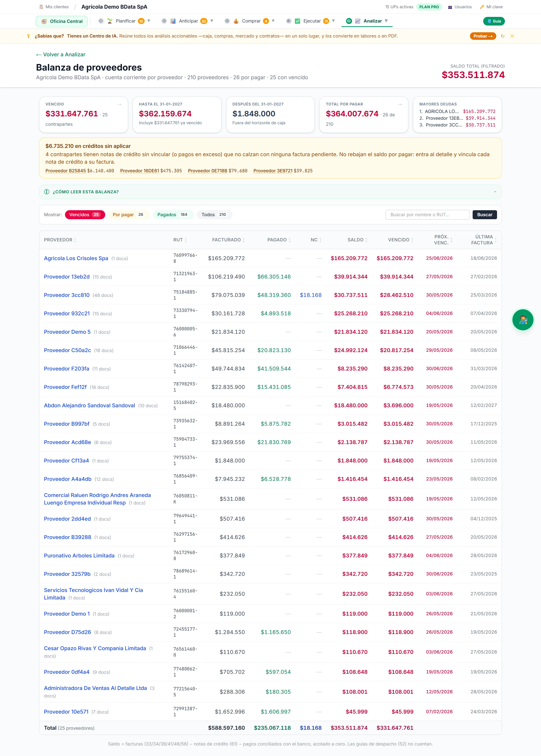Dismiss the ¿Sabías que? banner with the X
Image resolution: width=541 pixels, height=756 pixels.
(512, 36)
